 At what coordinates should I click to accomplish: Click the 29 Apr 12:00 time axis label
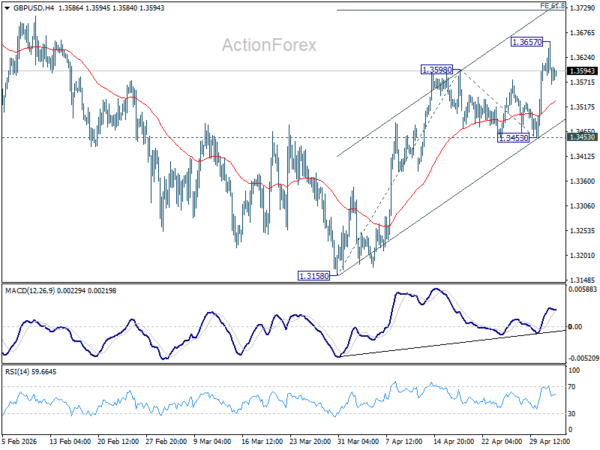pos(549,441)
